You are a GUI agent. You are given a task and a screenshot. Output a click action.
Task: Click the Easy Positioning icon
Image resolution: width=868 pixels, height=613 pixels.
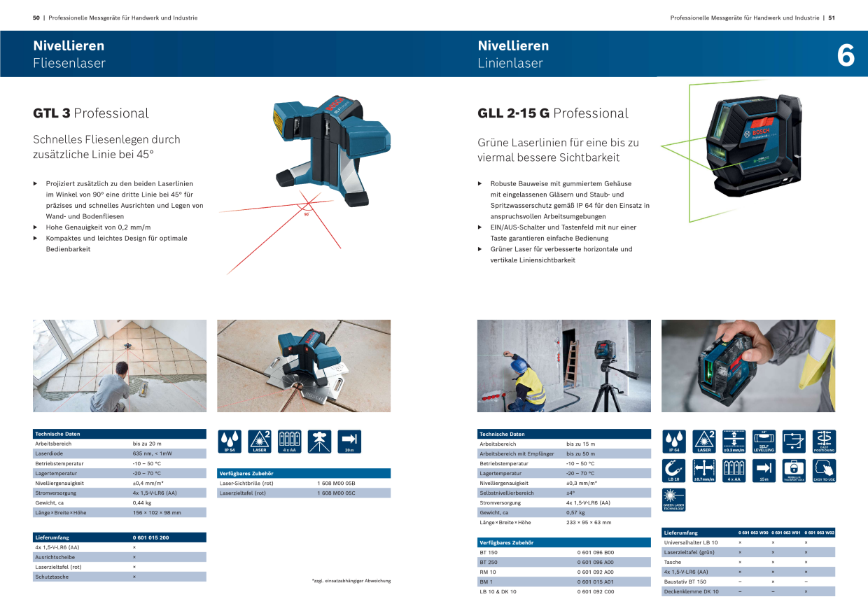[x=823, y=442]
